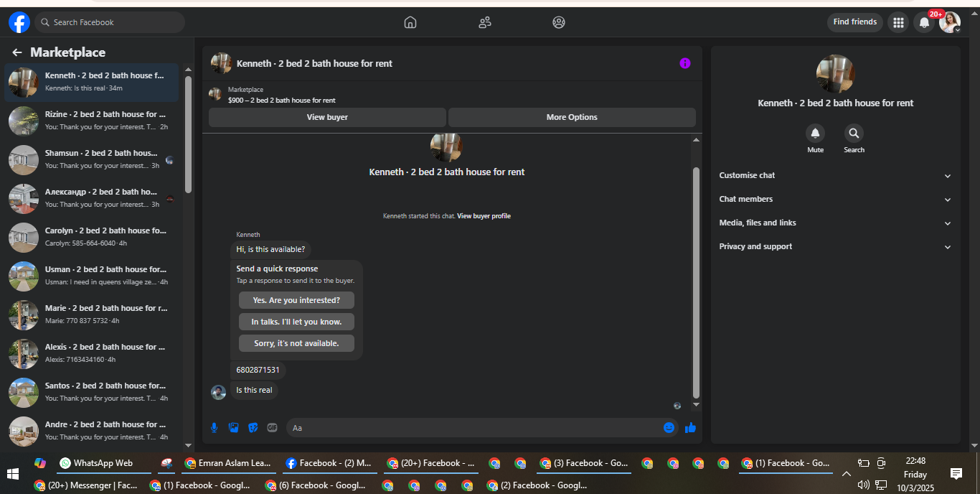Viewport: 980px width, 494px height.
Task: Switch to '(20+) Messenger | Fac...' taskbar window
Action: (x=86, y=485)
